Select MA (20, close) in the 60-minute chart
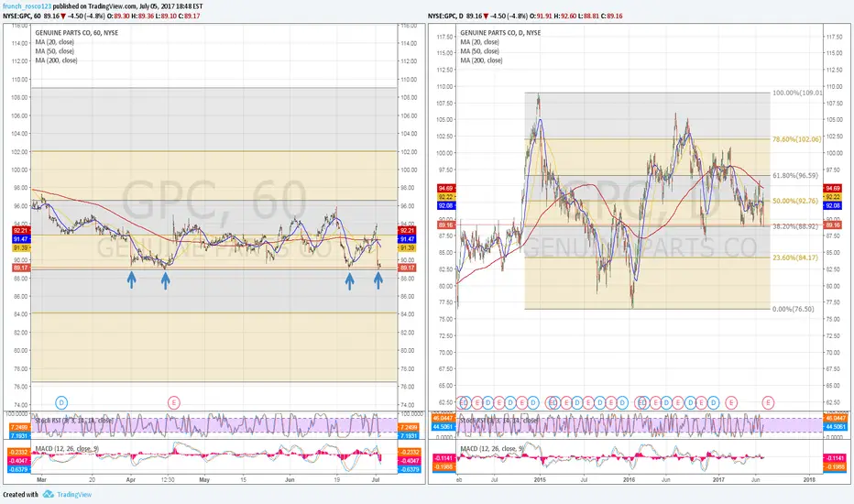This screenshot has height=504, width=854. (54, 42)
